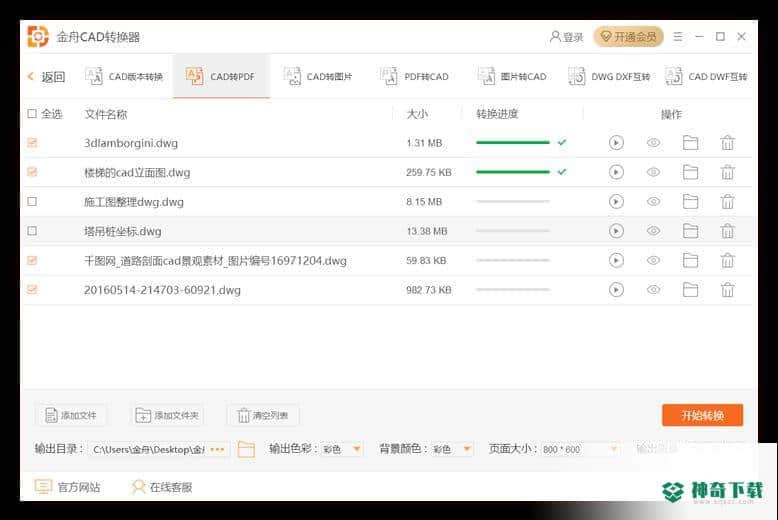Switch to the CAD DWF互转 tab
778x520 pixels.
click(707, 76)
